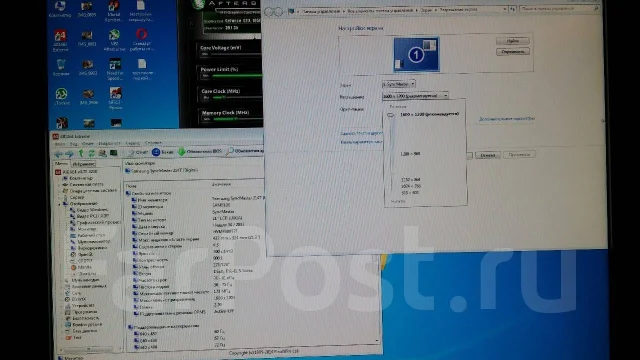Select OpenGL in the AIDA64 tree

coord(82,254)
